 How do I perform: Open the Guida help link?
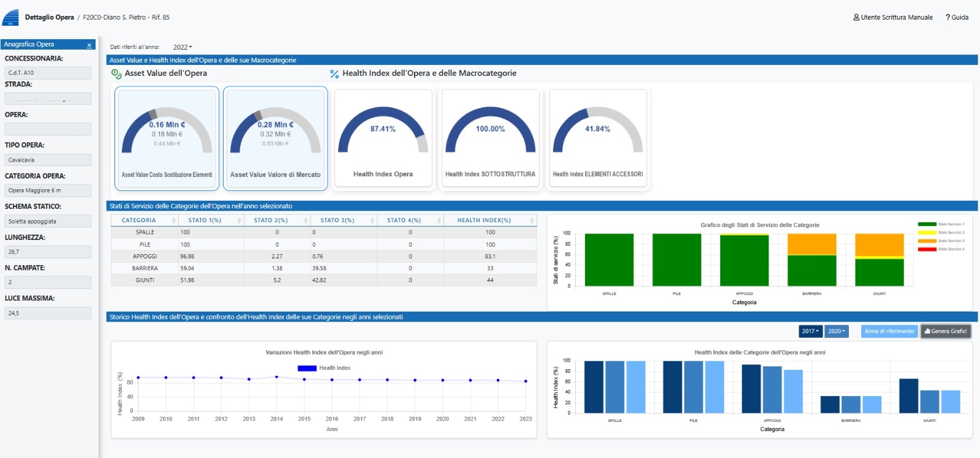point(957,17)
